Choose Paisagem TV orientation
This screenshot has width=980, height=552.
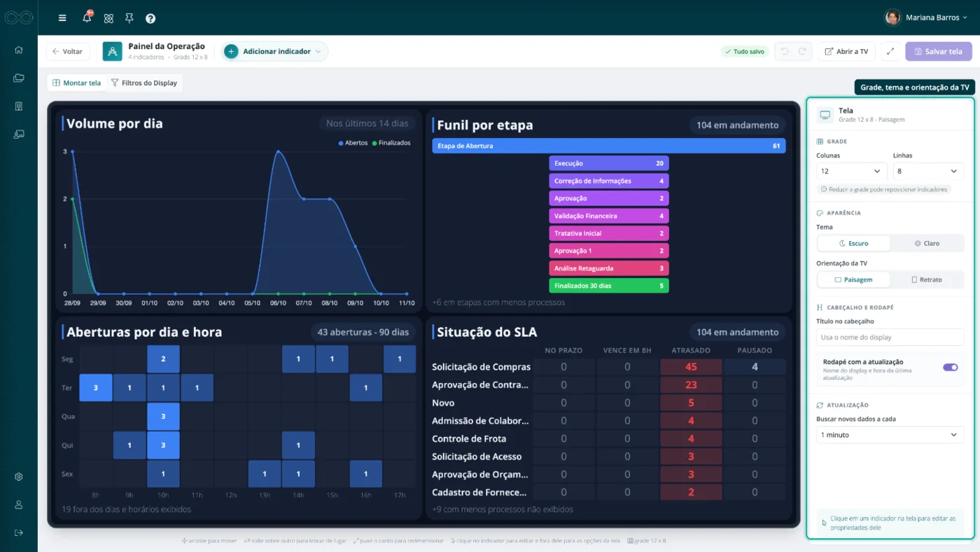pos(854,280)
